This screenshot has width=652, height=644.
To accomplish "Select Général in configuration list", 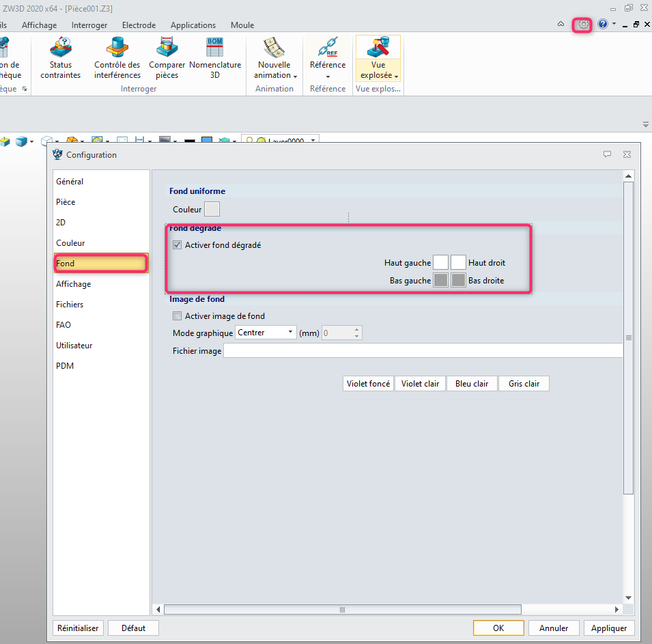I will (x=101, y=182).
